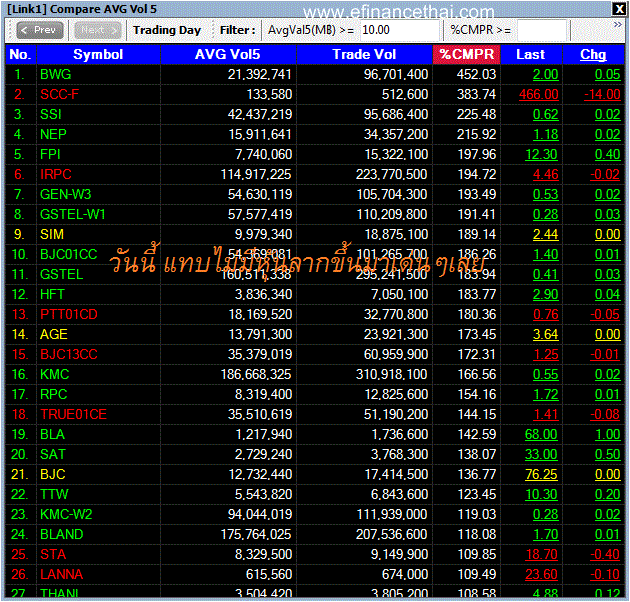Sort by the red %CMPR column header
This screenshot has width=630, height=602.
466,54
